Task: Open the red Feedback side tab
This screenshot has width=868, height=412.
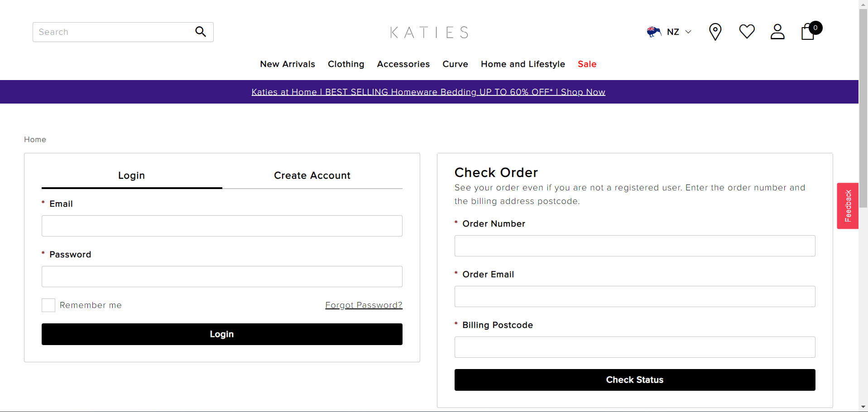Action: click(x=848, y=206)
